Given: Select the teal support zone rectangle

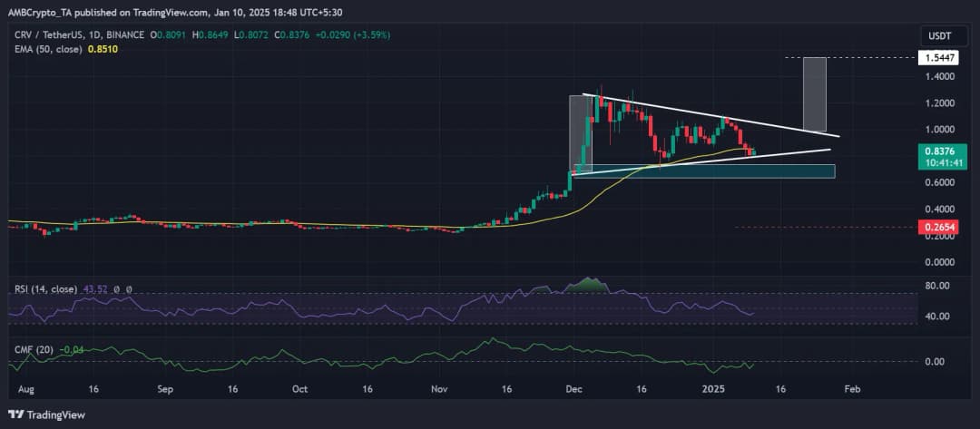Looking at the screenshot, I should click(703, 171).
